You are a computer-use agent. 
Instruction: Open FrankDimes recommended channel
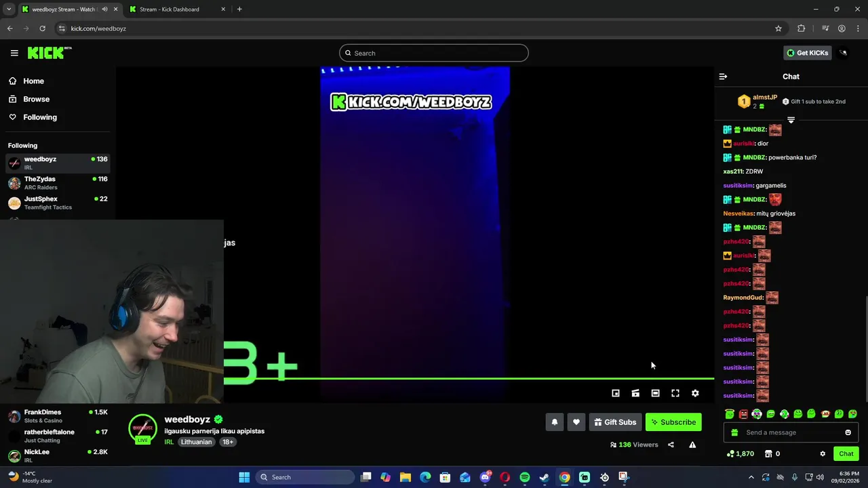point(58,416)
